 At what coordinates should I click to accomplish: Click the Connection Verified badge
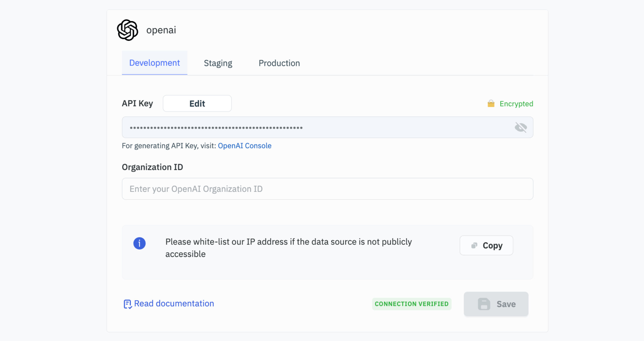(x=412, y=304)
